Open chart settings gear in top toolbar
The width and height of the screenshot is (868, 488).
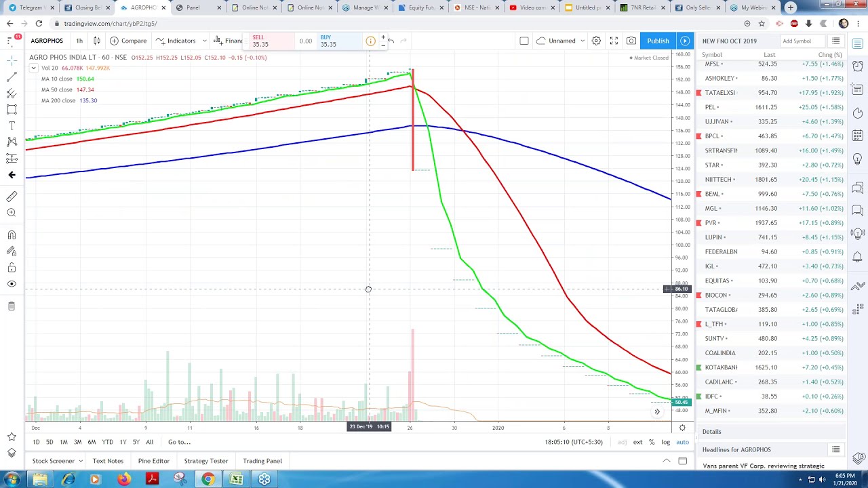[x=596, y=41]
